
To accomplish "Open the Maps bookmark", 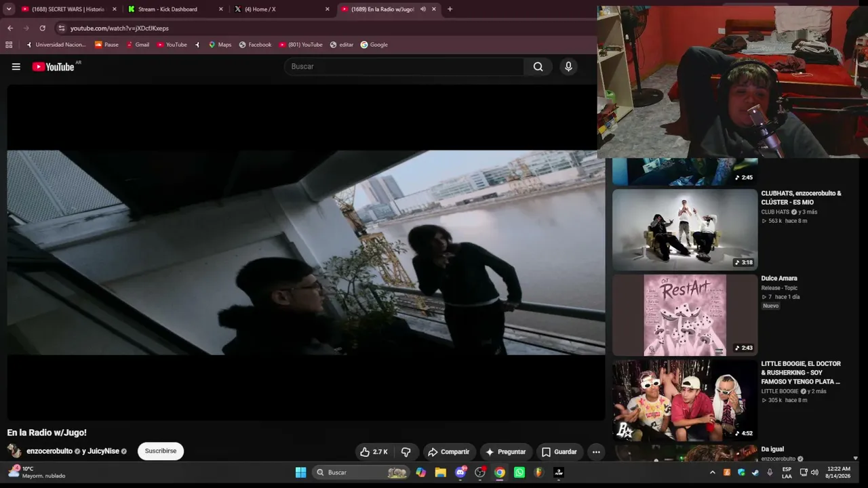I will [220, 45].
